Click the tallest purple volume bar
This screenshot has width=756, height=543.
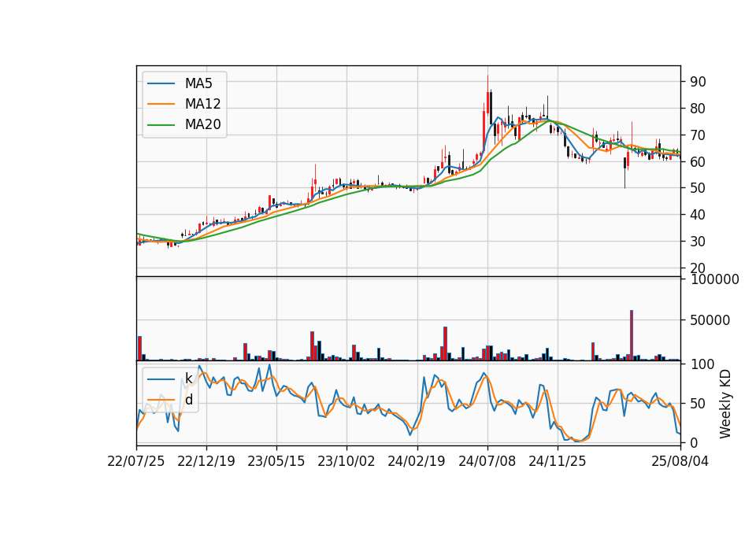(632, 335)
